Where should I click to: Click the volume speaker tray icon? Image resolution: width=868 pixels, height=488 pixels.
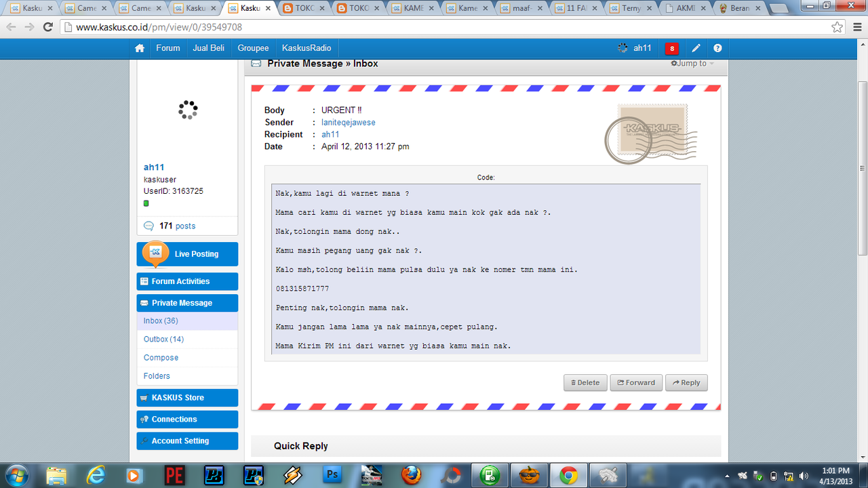(802, 476)
